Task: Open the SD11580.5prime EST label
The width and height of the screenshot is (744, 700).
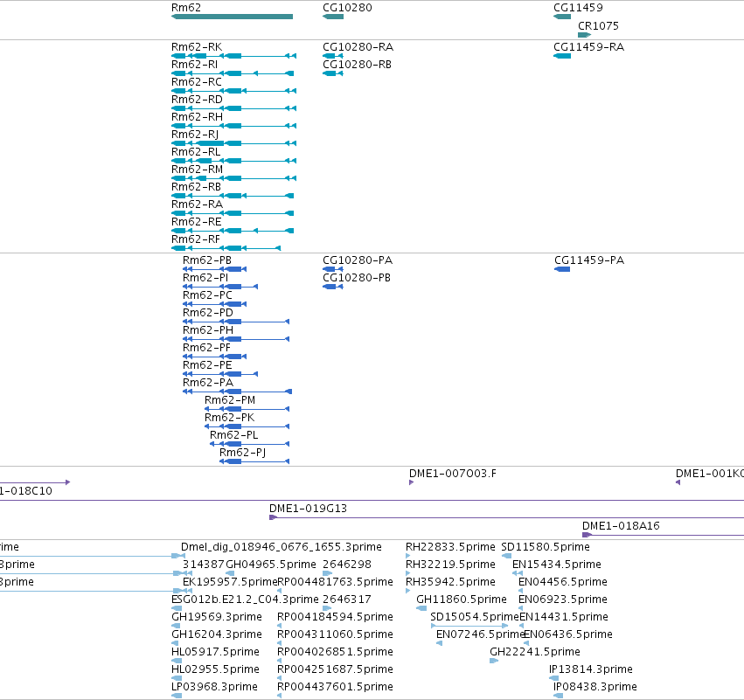Action: tap(546, 547)
